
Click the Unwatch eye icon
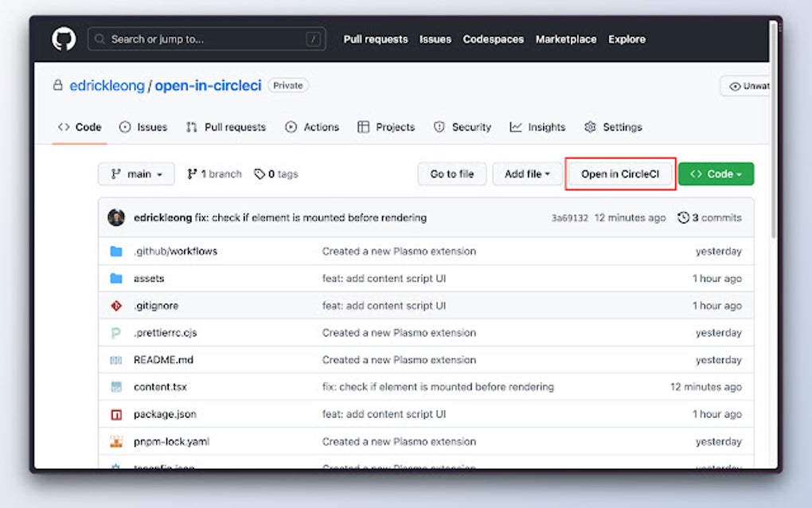(736, 85)
